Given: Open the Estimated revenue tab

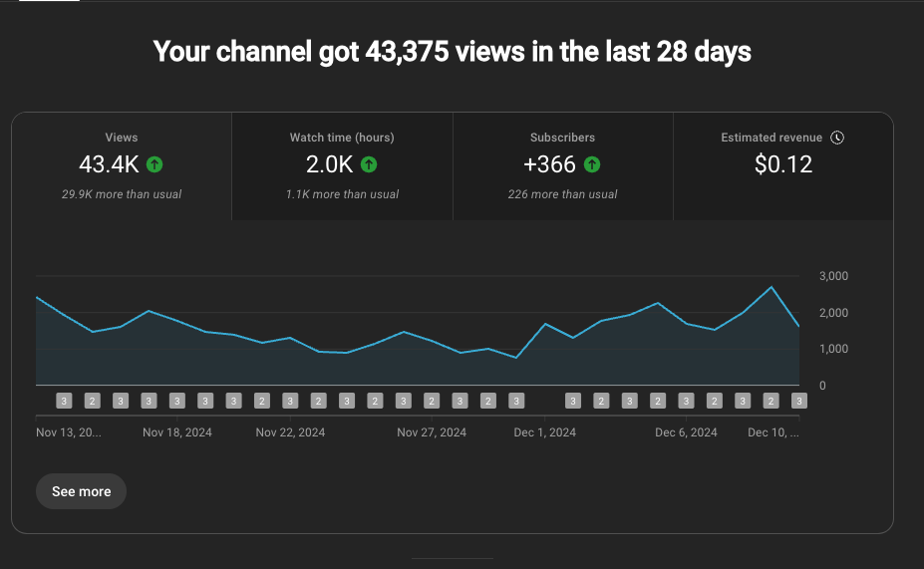Looking at the screenshot, I should pyautogui.click(x=783, y=165).
